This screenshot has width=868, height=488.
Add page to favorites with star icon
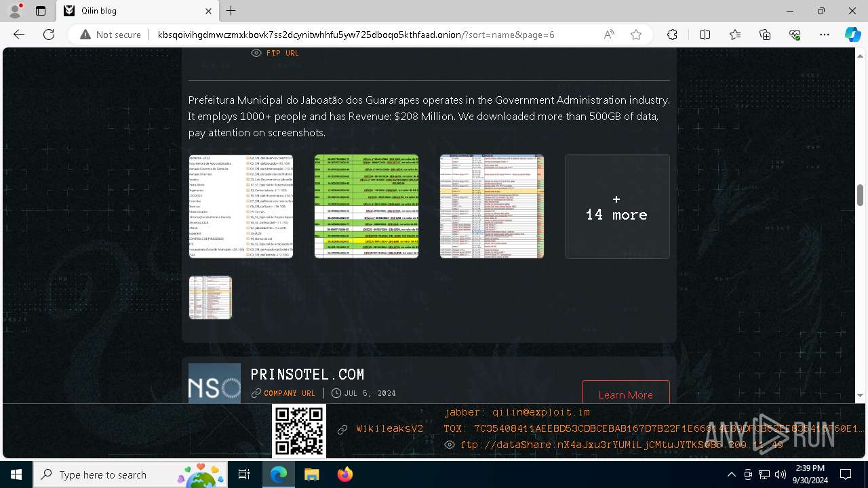[636, 35]
